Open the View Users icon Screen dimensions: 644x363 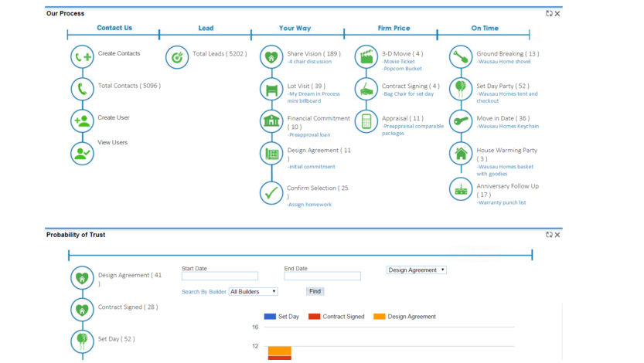pyautogui.click(x=82, y=154)
